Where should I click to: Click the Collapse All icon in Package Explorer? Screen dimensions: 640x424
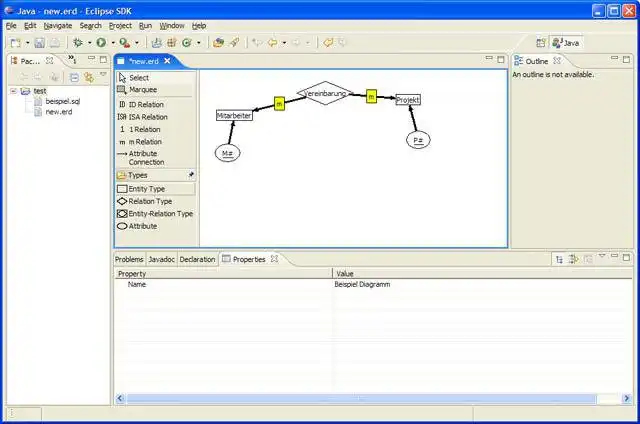coord(74,77)
